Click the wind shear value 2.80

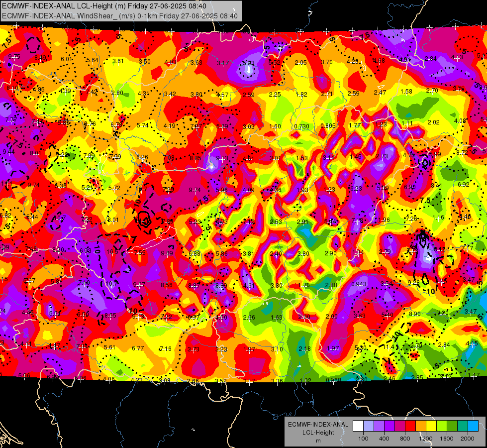117,93
